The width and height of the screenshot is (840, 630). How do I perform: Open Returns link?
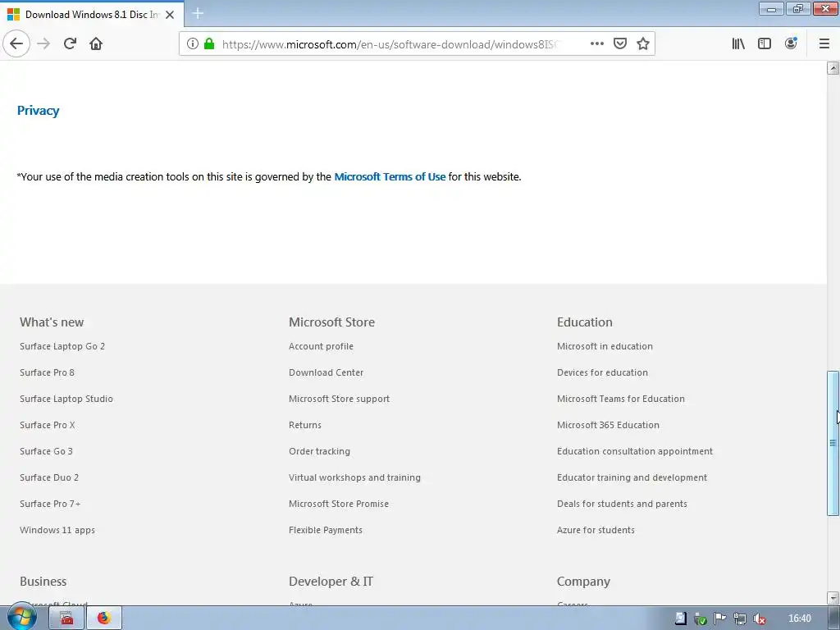click(x=305, y=425)
